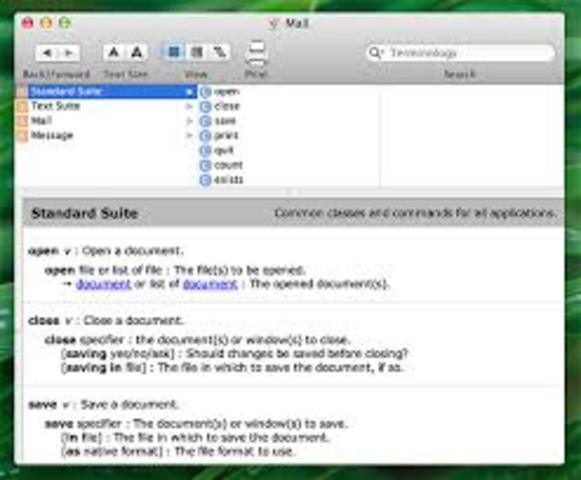
Task: Select the quit command text
Action: (x=224, y=150)
